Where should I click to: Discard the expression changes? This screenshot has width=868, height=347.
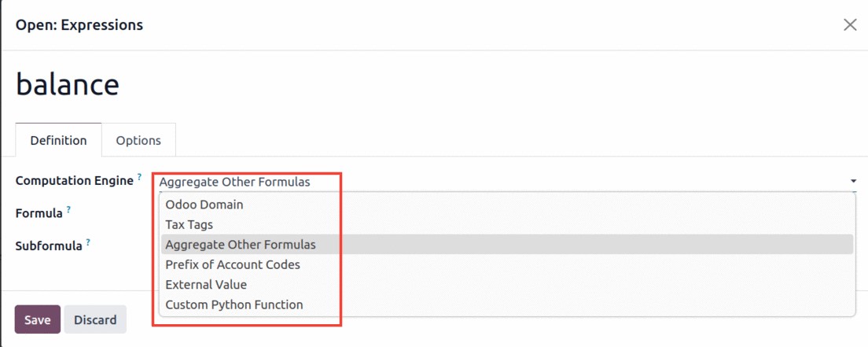point(95,319)
